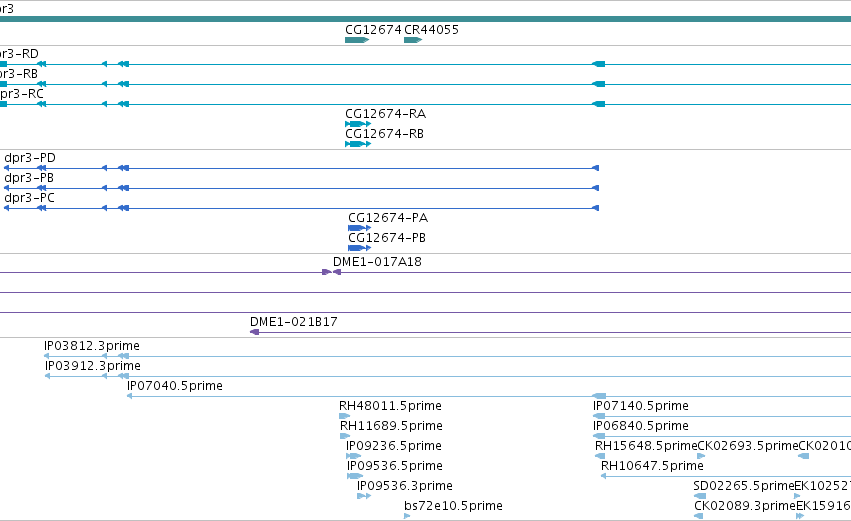
Task: Click the IP07040.5prime label
Action: click(175, 386)
